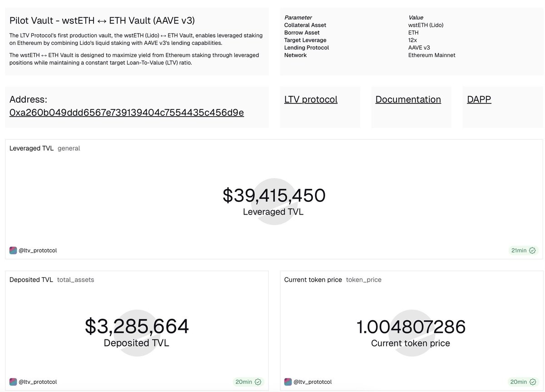
Task: Click the Leveraged TVL panel title
Action: click(x=31, y=148)
